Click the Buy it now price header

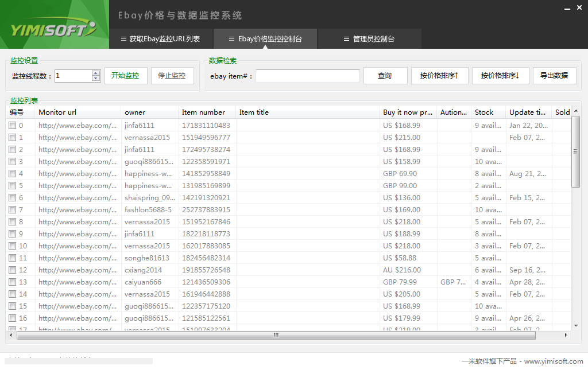tap(408, 112)
